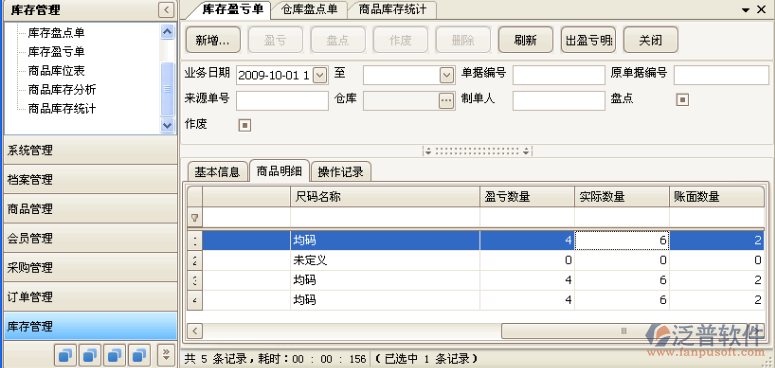This screenshot has height=368, width=775.
Task: Open the sidebar overflow chevron button
Action: point(166,354)
